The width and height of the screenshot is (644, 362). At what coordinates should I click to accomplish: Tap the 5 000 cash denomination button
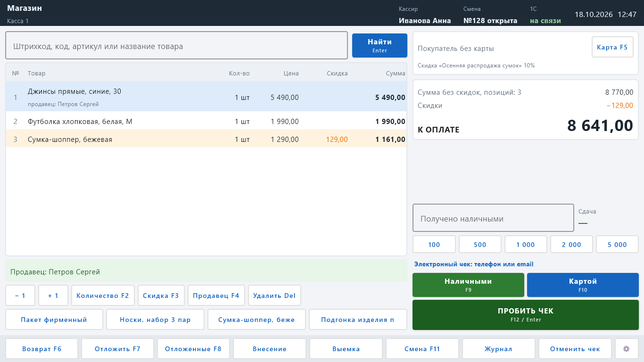pos(618,245)
